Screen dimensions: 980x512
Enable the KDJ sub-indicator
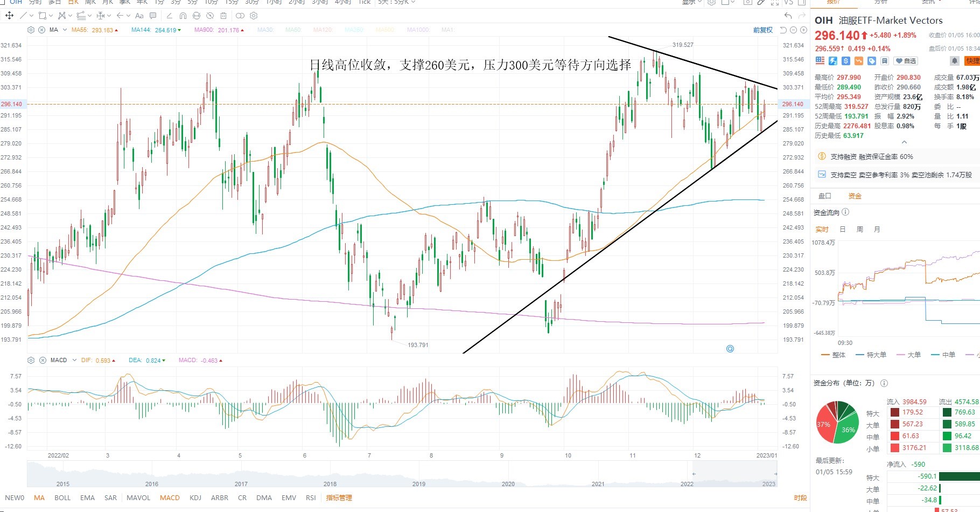pos(195,497)
